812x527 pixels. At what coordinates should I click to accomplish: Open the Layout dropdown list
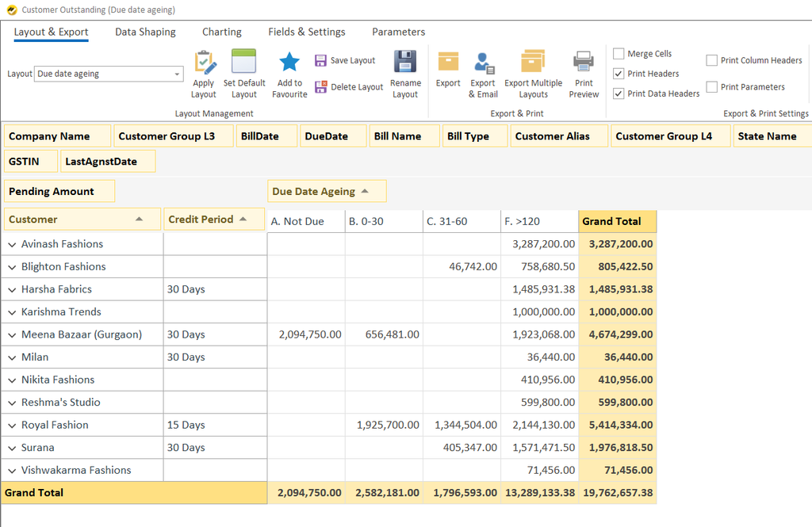coord(177,74)
